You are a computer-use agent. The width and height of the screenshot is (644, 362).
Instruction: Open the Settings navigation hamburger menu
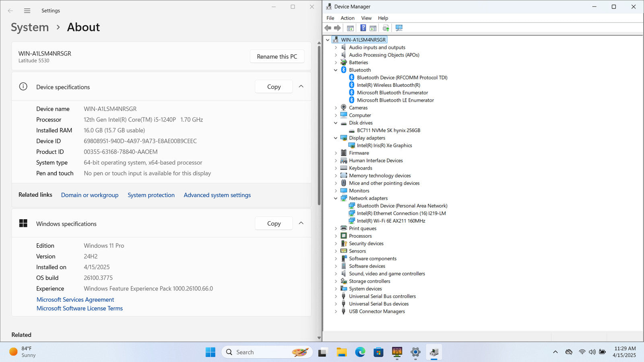(x=27, y=11)
